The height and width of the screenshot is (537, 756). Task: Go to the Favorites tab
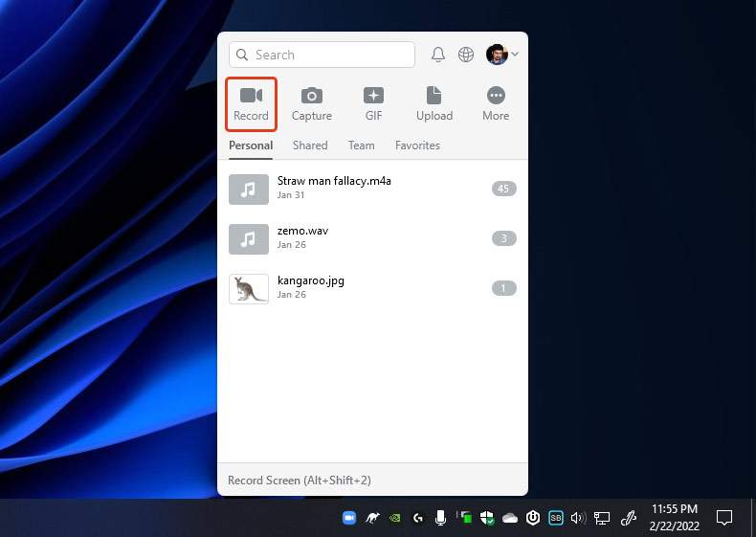pyautogui.click(x=417, y=145)
